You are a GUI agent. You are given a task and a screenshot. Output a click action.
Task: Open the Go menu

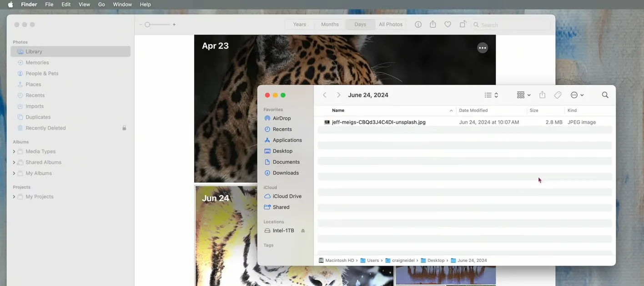[x=101, y=5]
